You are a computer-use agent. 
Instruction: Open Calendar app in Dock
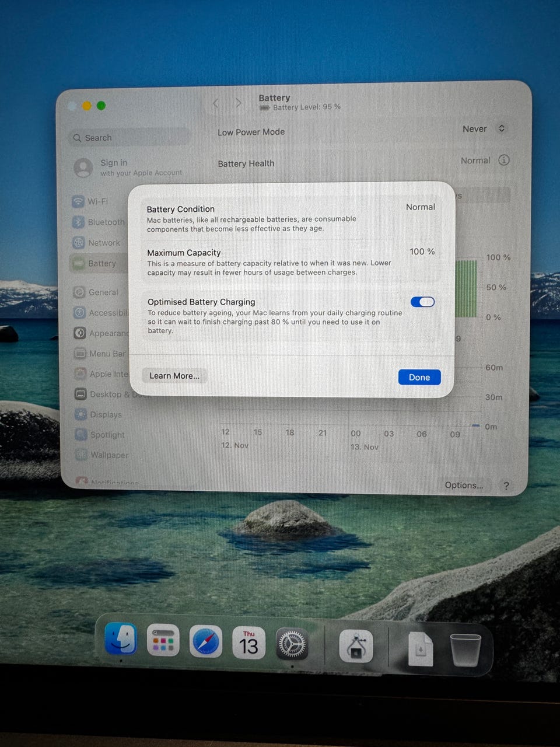pyautogui.click(x=249, y=643)
